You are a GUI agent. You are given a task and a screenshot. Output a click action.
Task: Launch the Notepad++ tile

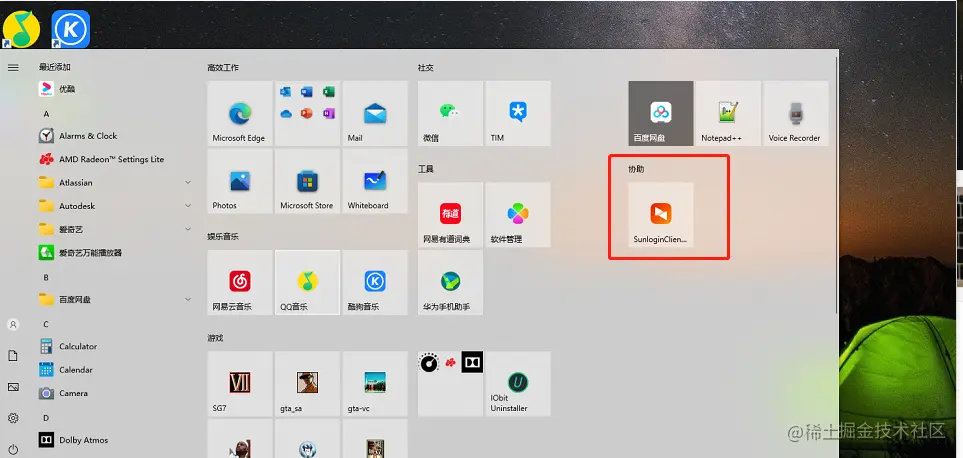[728, 114]
